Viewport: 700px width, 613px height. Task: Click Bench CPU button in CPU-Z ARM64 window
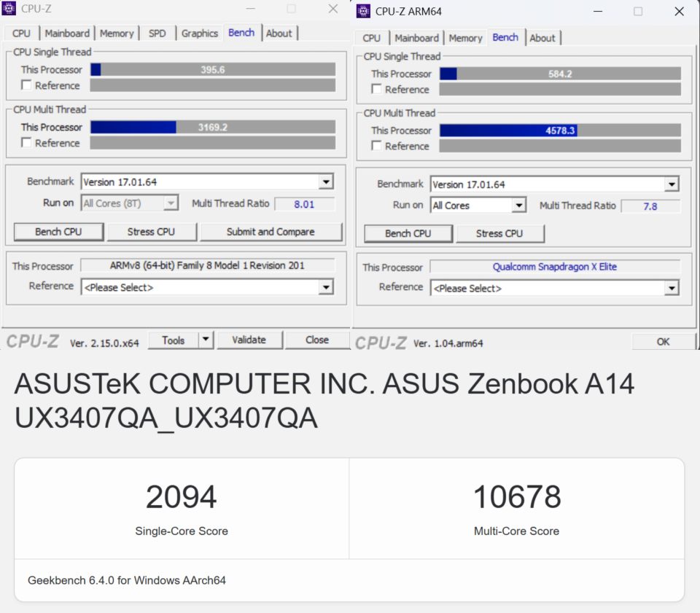408,233
